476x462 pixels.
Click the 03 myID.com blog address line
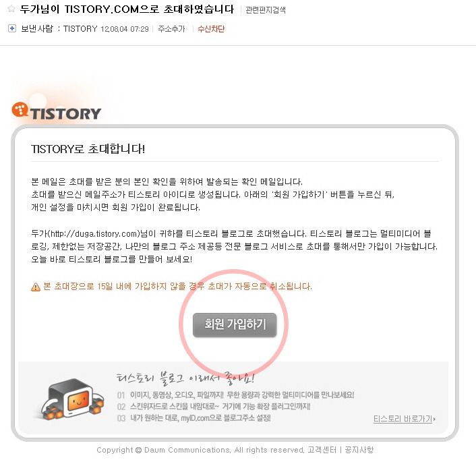click(194, 418)
